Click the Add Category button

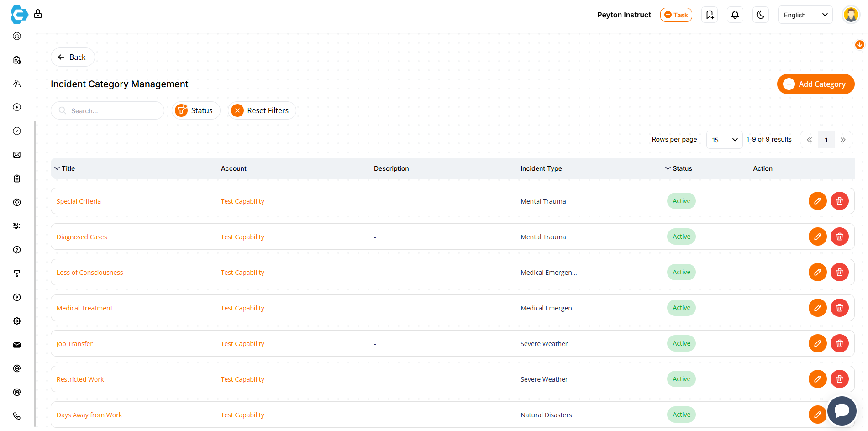(815, 84)
